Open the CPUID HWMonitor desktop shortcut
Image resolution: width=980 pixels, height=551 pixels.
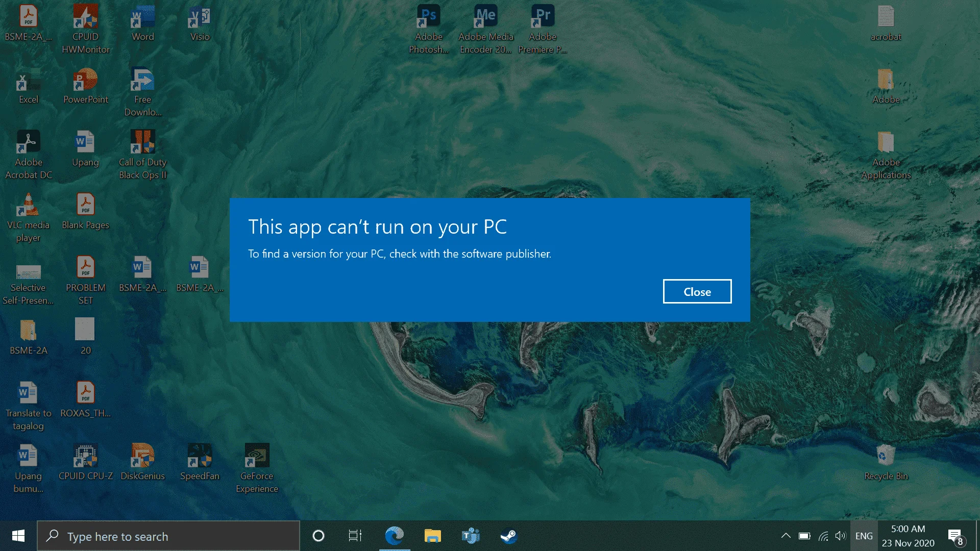click(85, 29)
